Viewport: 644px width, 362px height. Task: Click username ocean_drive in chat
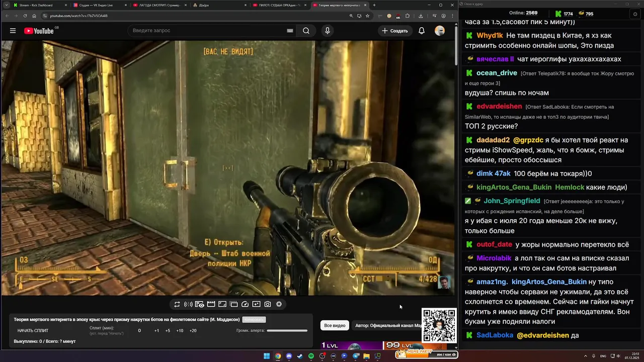click(x=497, y=73)
